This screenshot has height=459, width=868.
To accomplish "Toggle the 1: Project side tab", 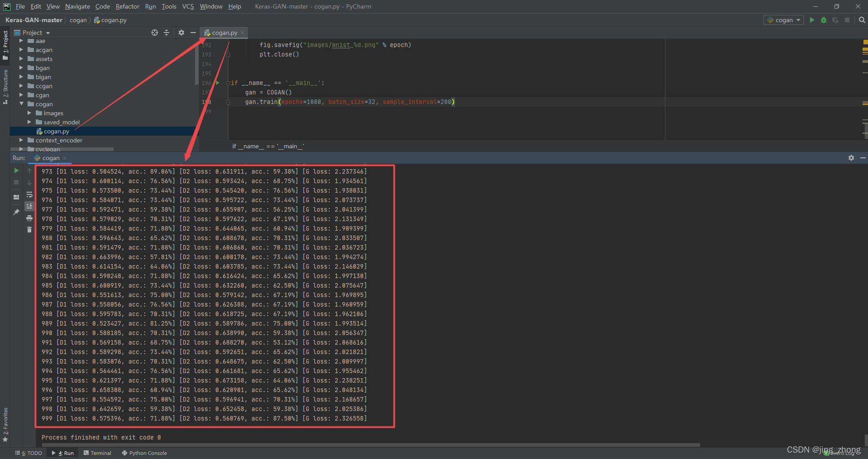I will 5,45.
